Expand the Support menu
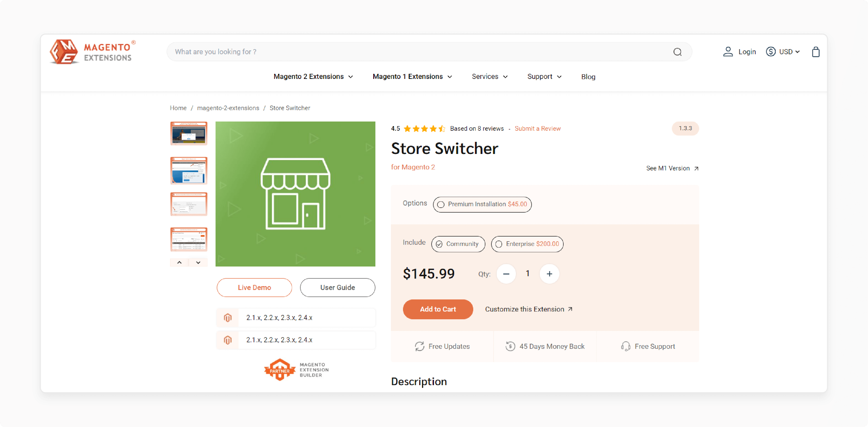Viewport: 868px width, 427px height. 544,77
